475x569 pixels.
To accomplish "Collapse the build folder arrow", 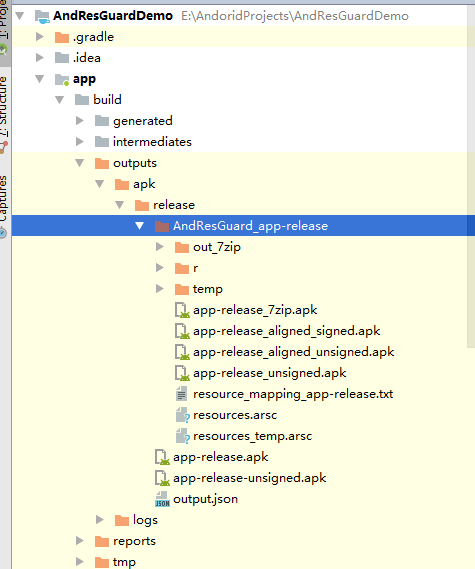I will click(60, 100).
